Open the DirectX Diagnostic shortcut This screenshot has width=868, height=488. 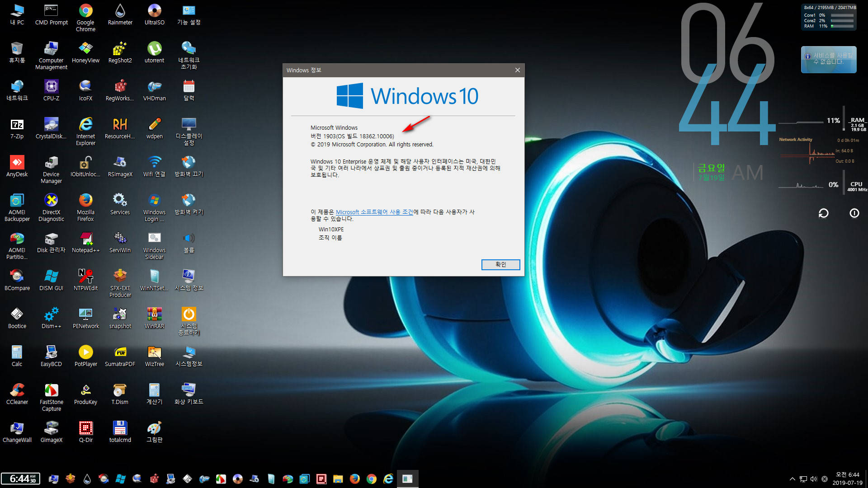click(51, 208)
